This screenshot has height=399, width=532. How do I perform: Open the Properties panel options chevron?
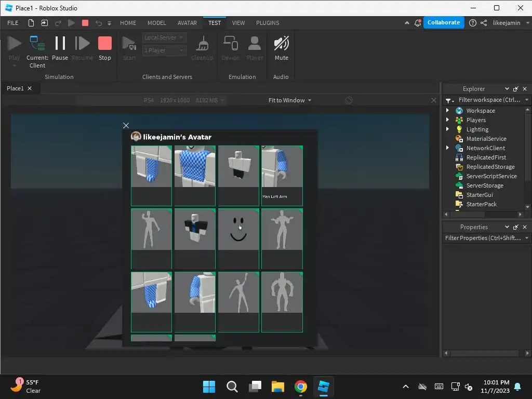(507, 227)
